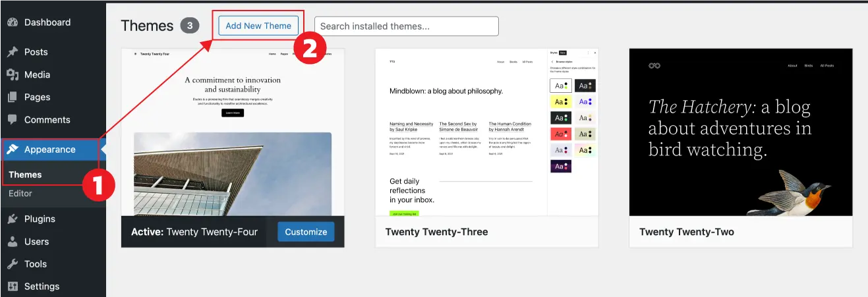The height and width of the screenshot is (297, 868).
Task: Click the Add New Theme button
Action: point(258,26)
